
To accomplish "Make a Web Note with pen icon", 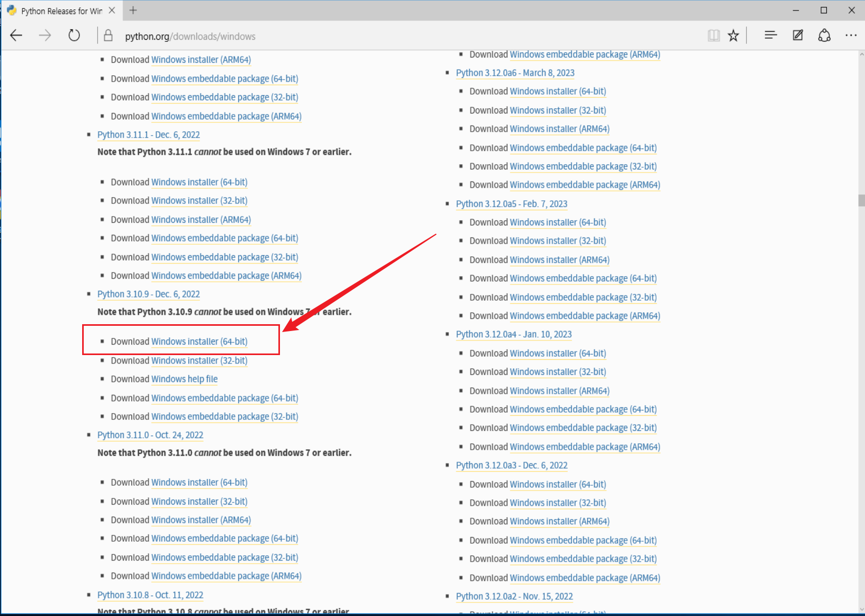I will [797, 36].
